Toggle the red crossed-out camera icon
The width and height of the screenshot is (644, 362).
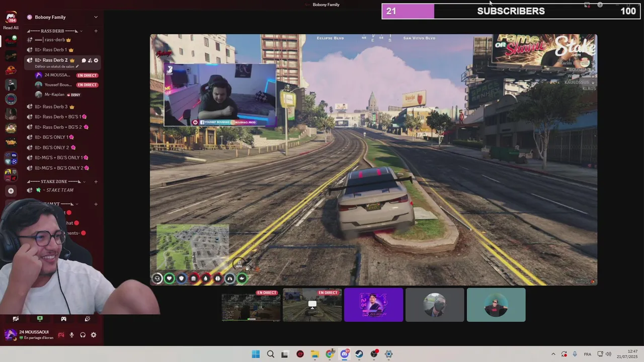coord(61,335)
